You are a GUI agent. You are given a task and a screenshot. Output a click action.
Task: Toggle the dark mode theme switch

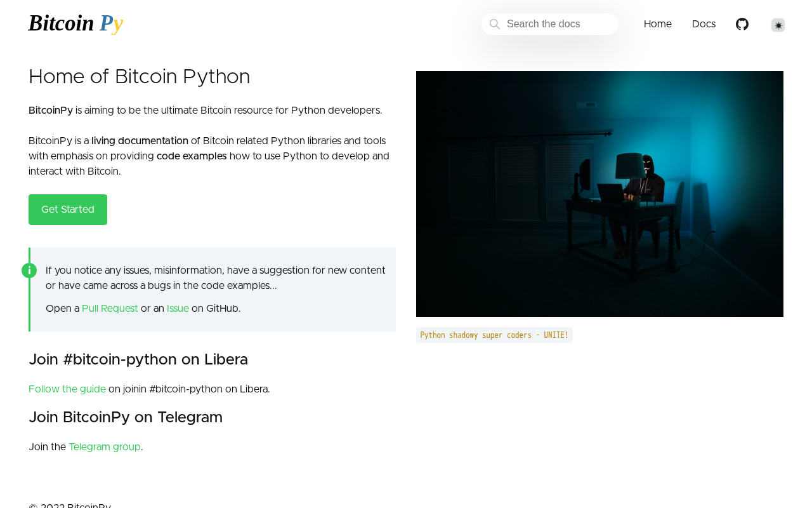(x=778, y=25)
